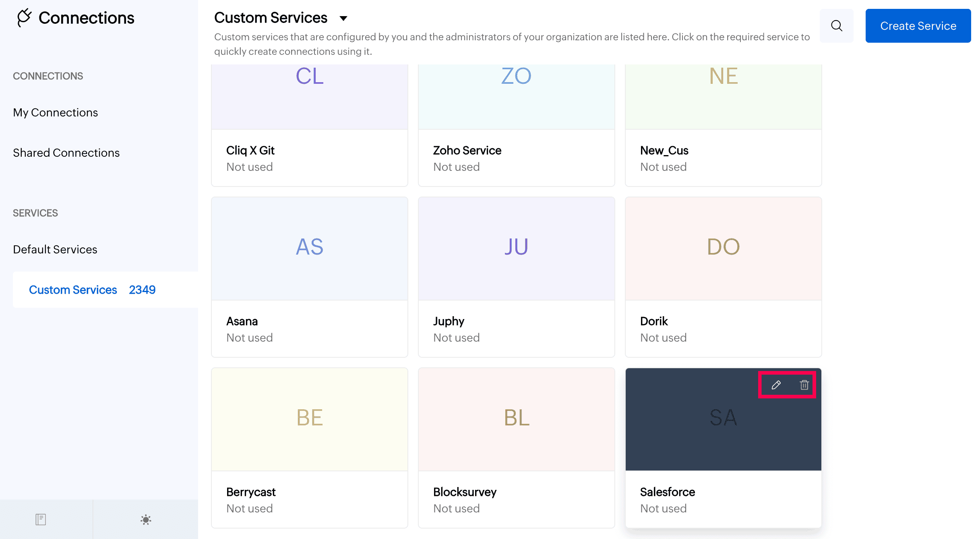
Task: Expand the Custom Services heading dropdown arrow
Action: tap(343, 18)
